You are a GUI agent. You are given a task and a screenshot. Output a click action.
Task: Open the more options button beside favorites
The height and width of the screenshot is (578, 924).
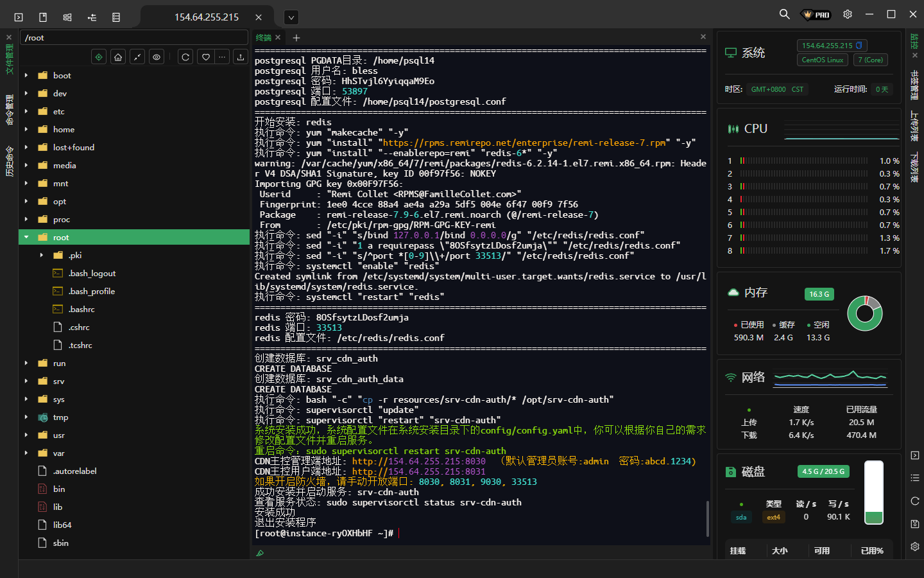coord(222,57)
